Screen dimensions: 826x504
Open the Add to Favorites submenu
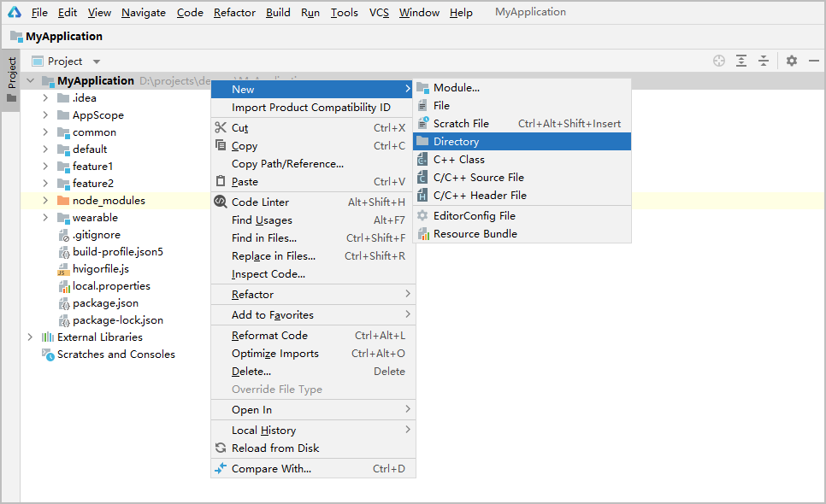click(x=314, y=314)
